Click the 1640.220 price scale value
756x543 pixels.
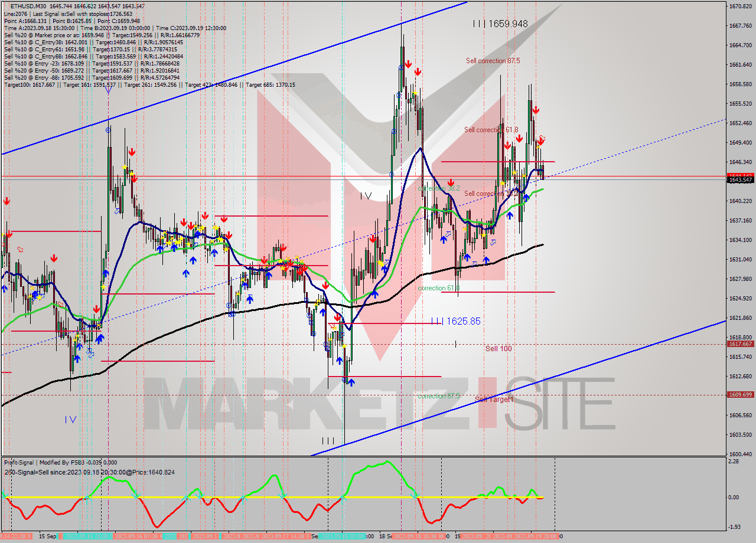[x=740, y=201]
